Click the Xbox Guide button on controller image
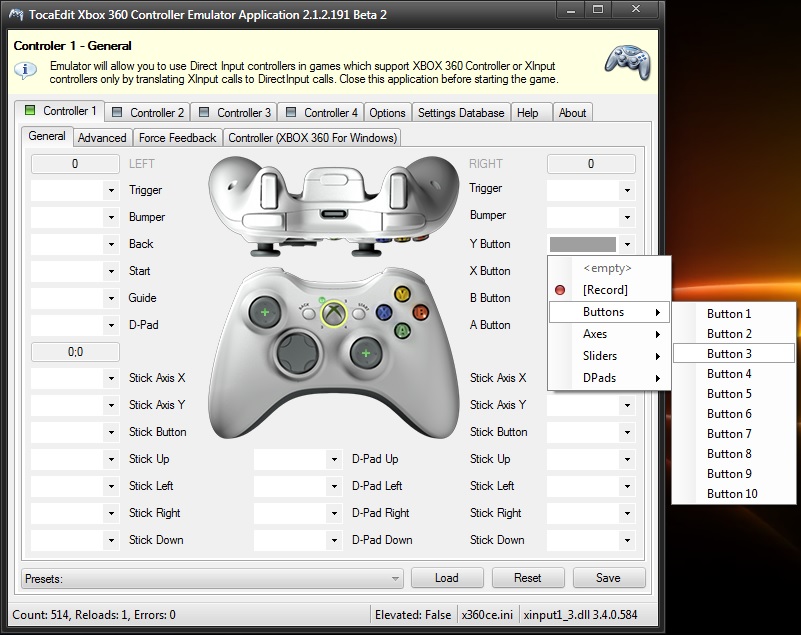This screenshot has width=801, height=635. pyautogui.click(x=333, y=313)
